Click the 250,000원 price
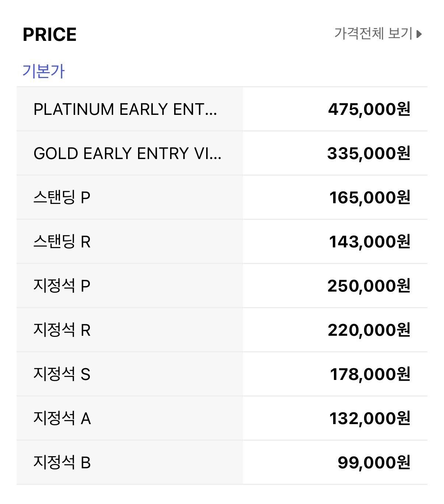This screenshot has width=444, height=504. (x=369, y=286)
